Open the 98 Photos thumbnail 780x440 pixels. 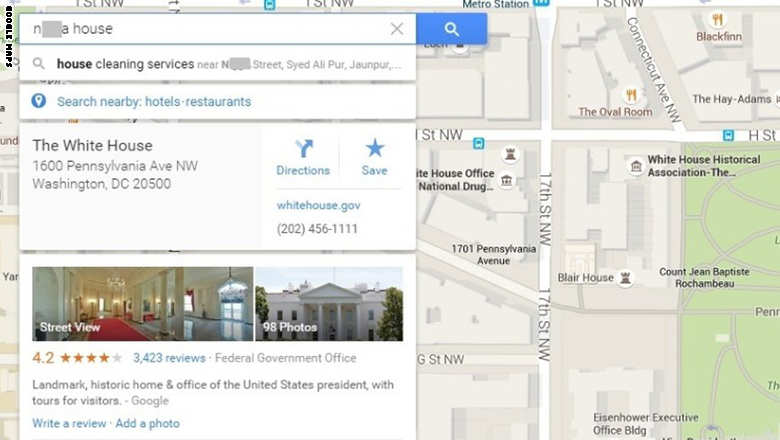[x=329, y=304]
